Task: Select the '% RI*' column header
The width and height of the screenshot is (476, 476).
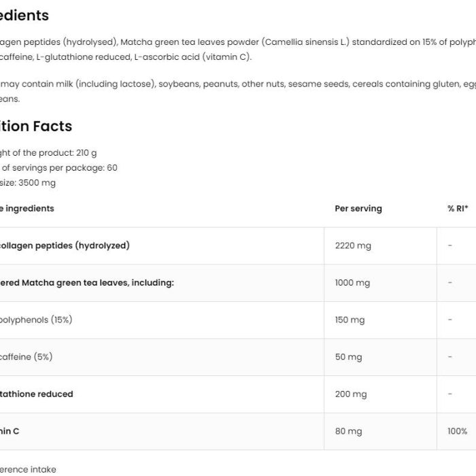Action: coord(458,209)
